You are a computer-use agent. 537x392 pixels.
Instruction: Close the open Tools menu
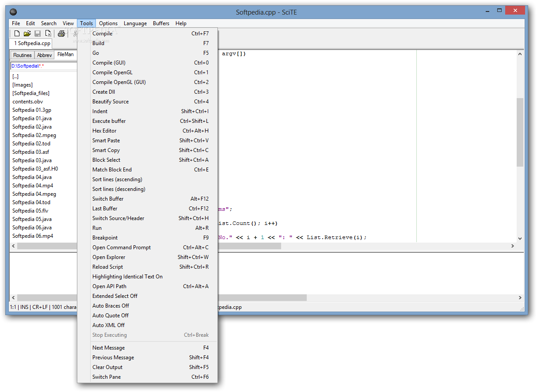click(87, 23)
